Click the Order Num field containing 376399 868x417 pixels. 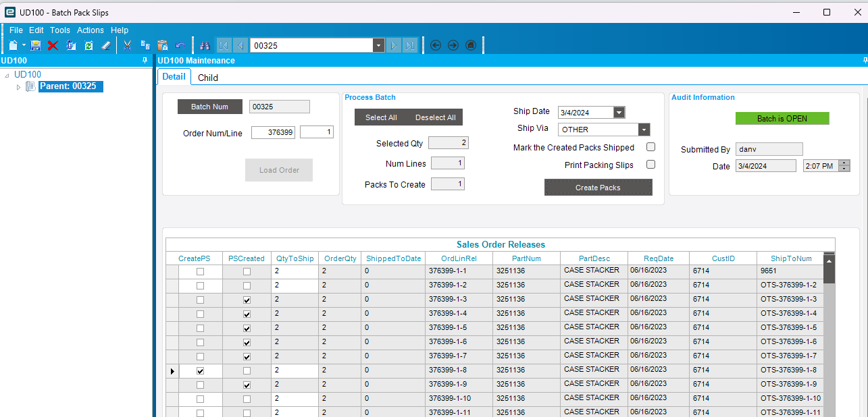click(x=273, y=133)
